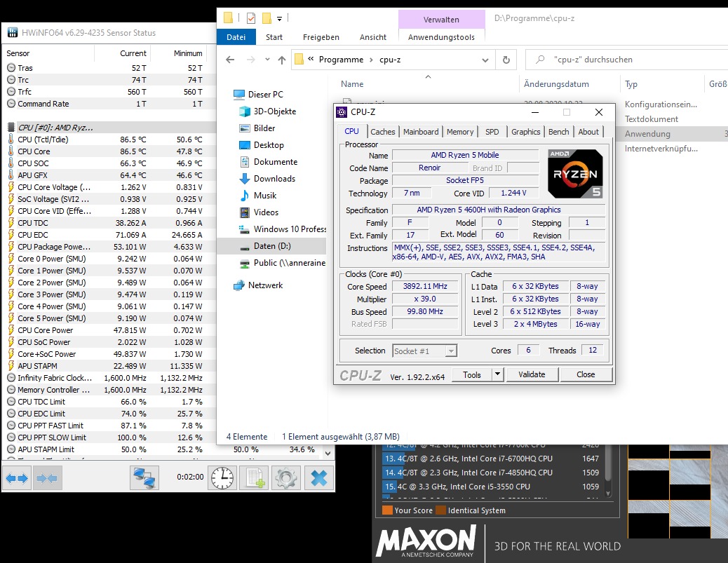Open Tools dropdown arrow in CPU-Z
The height and width of the screenshot is (563, 728).
(497, 374)
